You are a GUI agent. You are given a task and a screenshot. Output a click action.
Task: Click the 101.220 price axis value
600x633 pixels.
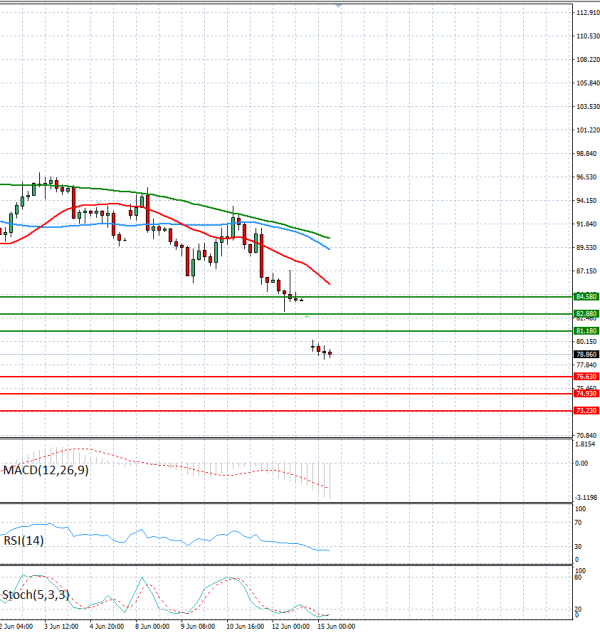point(588,130)
